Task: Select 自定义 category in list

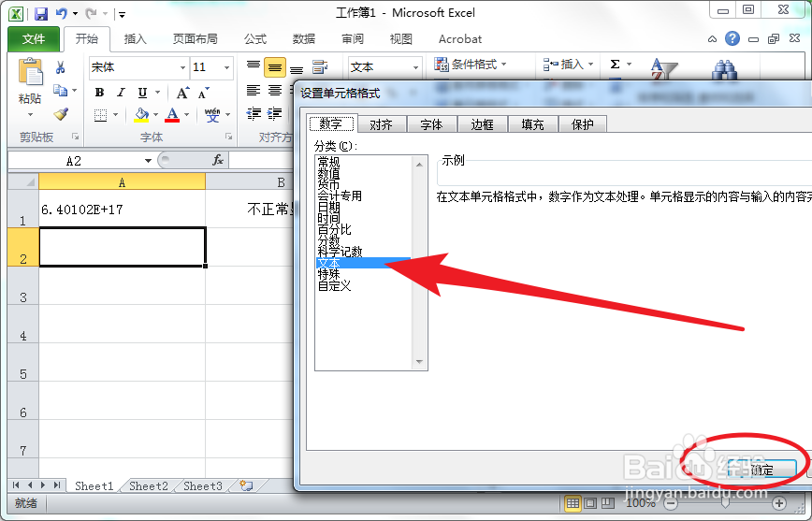Action: [334, 285]
